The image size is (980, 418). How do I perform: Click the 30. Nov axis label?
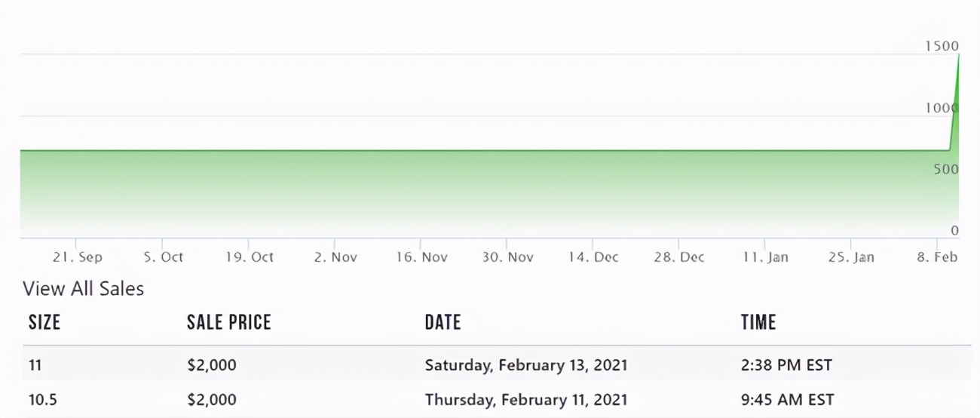pyautogui.click(x=508, y=257)
